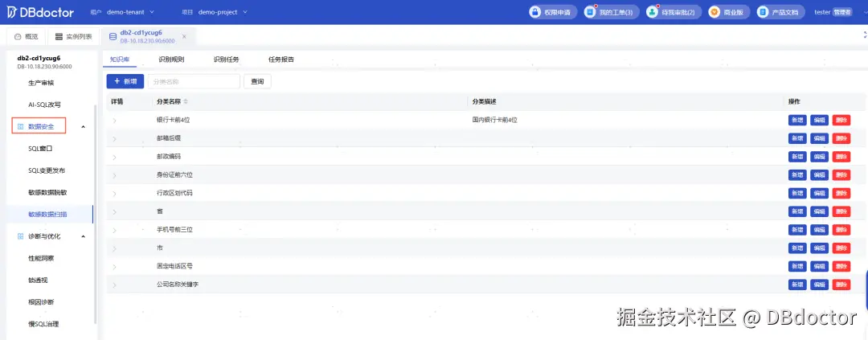Image resolution: width=868 pixels, height=340 pixels.
Task: Switch to the 概览 tab
Action: [x=26, y=36]
